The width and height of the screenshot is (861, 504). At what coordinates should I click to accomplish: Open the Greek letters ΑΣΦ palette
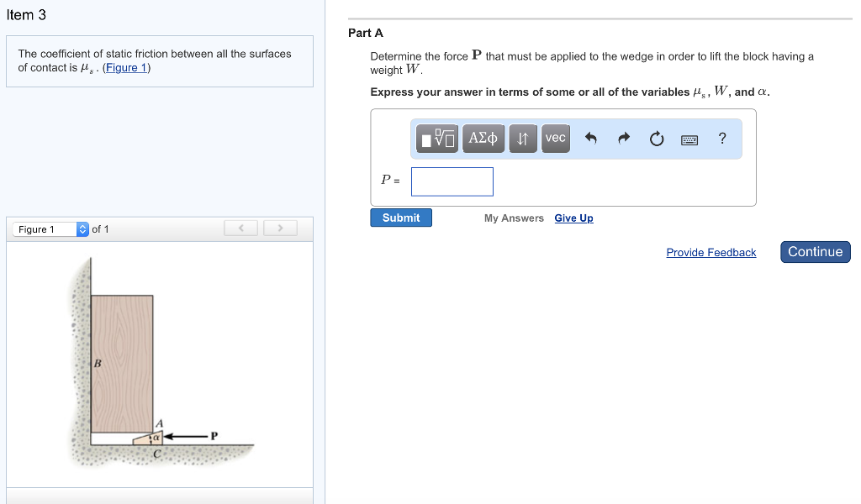pyautogui.click(x=483, y=139)
